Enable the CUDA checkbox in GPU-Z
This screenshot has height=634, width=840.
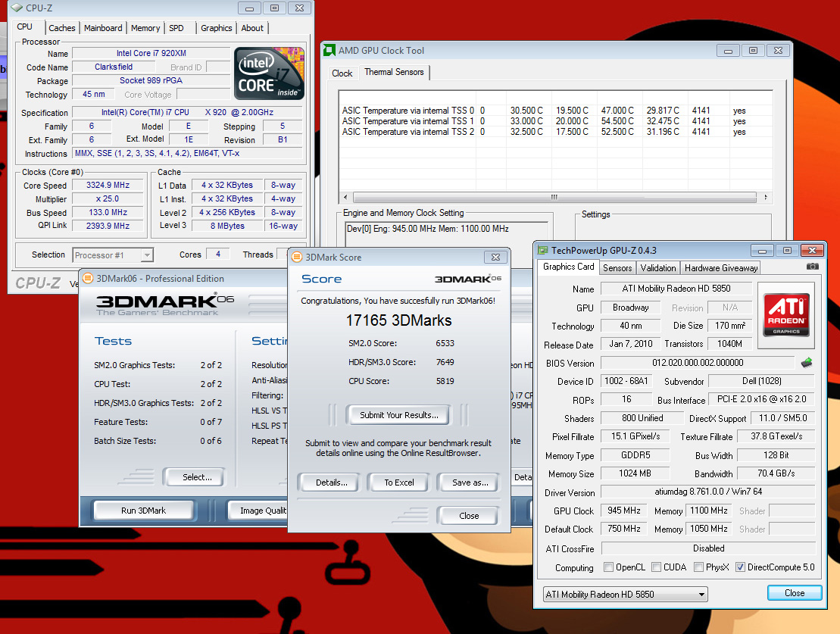point(656,567)
